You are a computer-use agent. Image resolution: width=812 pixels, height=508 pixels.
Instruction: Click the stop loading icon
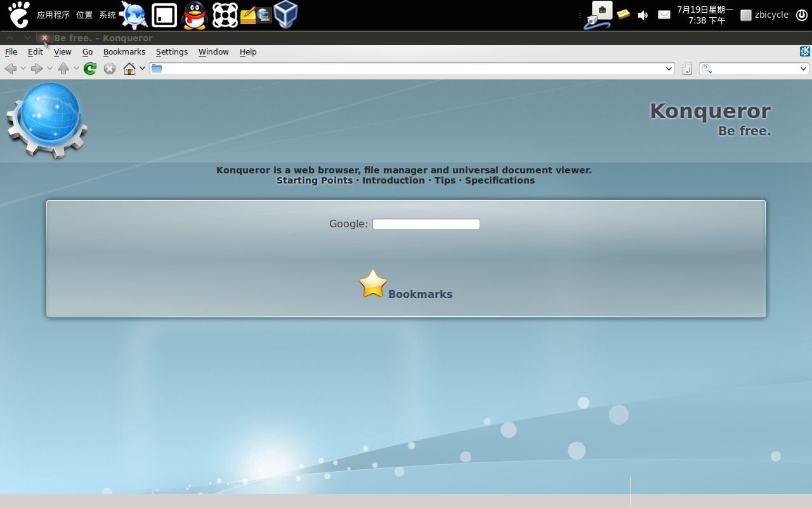[x=109, y=69]
